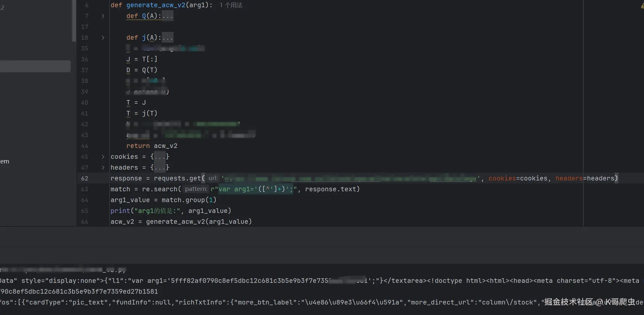Click the "arg1_value = match.group(1)" line

click(x=163, y=200)
